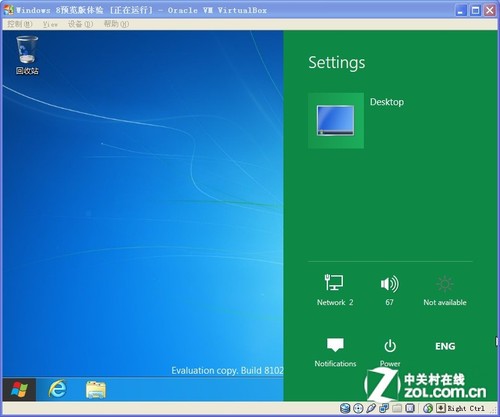Open Network settings in Settings pane
This screenshot has width=500, height=417.
pyautogui.click(x=335, y=290)
